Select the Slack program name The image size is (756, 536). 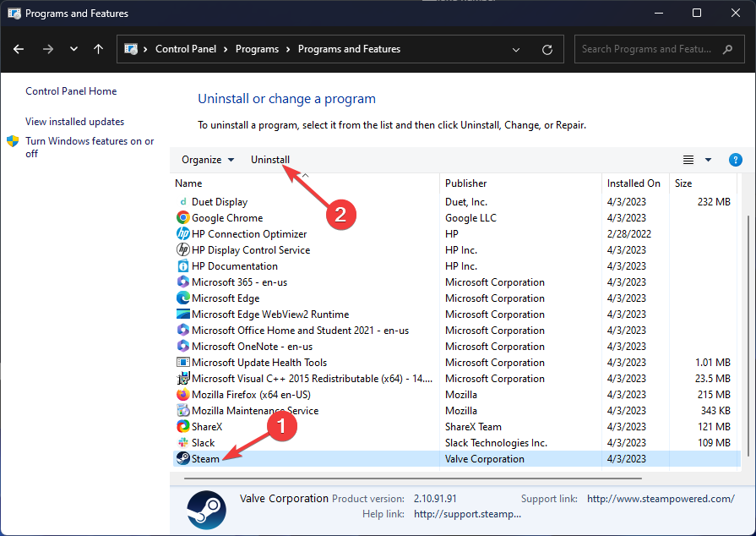click(203, 443)
